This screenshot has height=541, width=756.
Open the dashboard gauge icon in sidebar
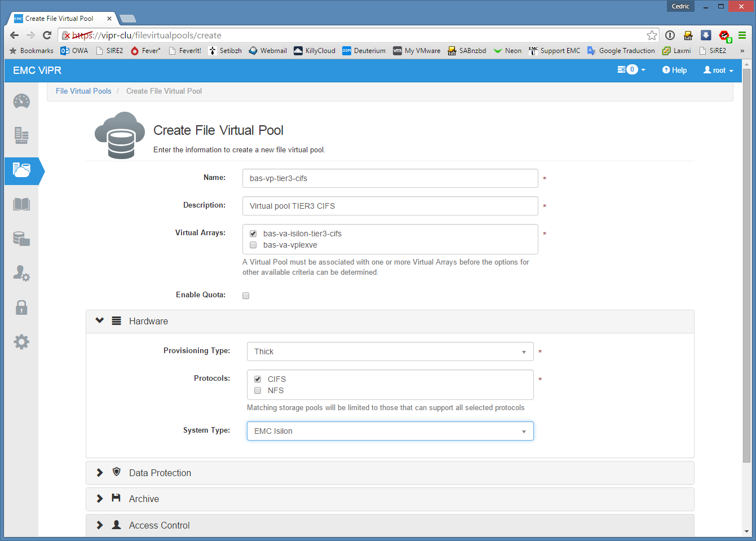click(21, 102)
